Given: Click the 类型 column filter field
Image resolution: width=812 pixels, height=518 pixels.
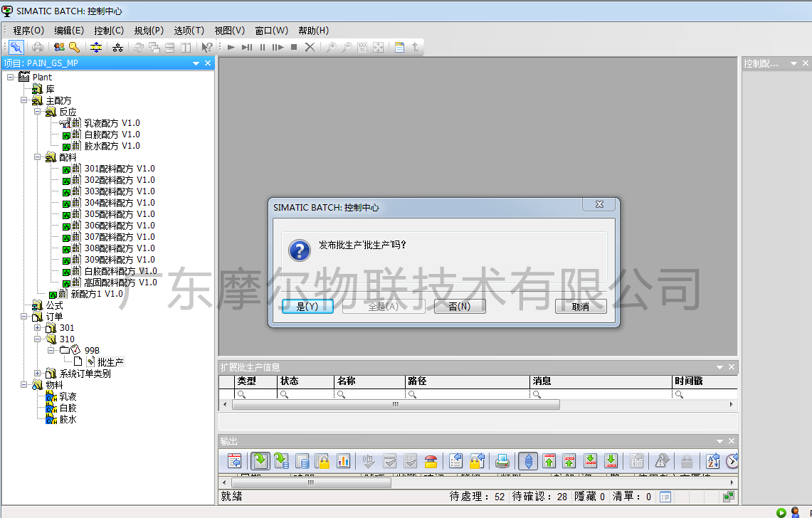Looking at the screenshot, I should [256, 395].
